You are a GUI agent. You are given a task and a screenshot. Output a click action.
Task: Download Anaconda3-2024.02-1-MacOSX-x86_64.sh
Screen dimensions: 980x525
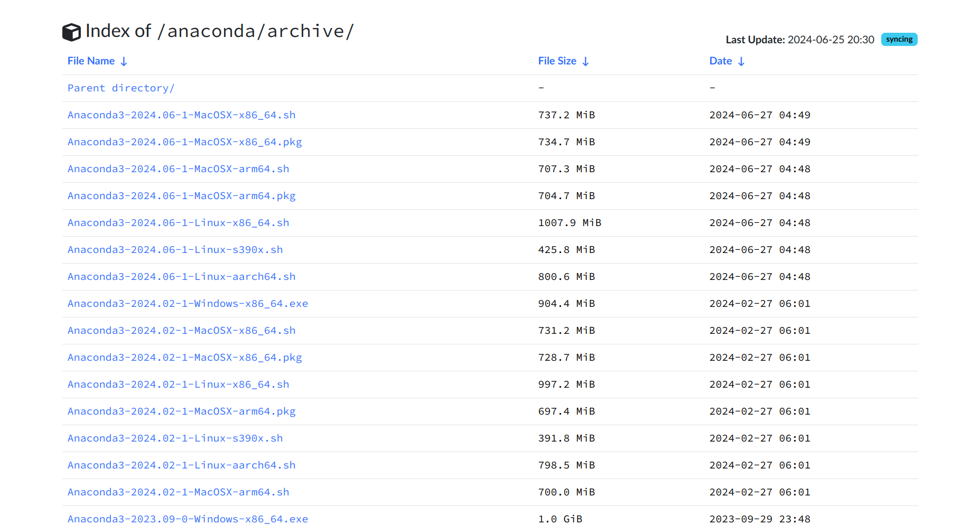coord(182,331)
